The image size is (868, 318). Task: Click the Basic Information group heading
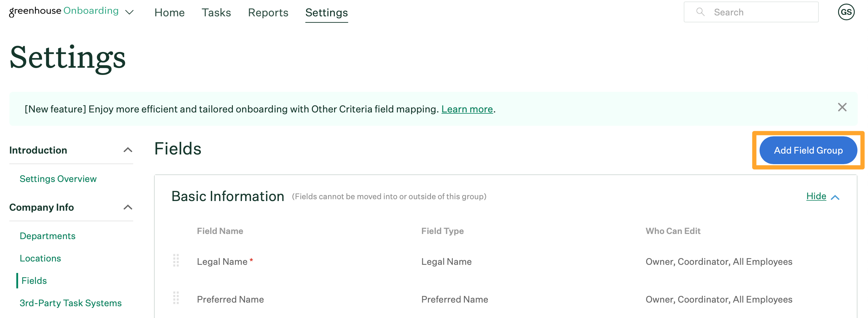click(228, 196)
